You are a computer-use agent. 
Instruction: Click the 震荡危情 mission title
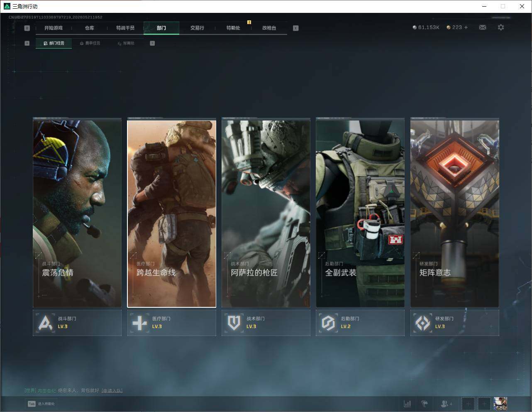point(58,272)
